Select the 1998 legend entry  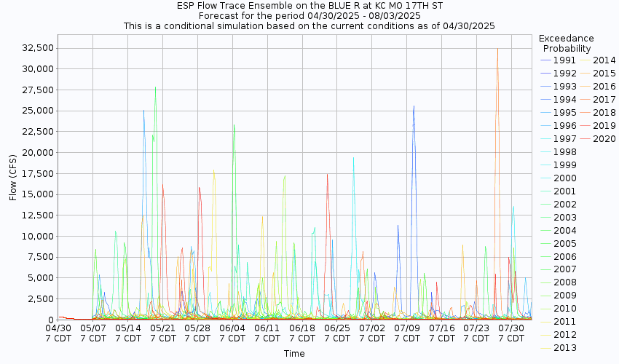559,152
